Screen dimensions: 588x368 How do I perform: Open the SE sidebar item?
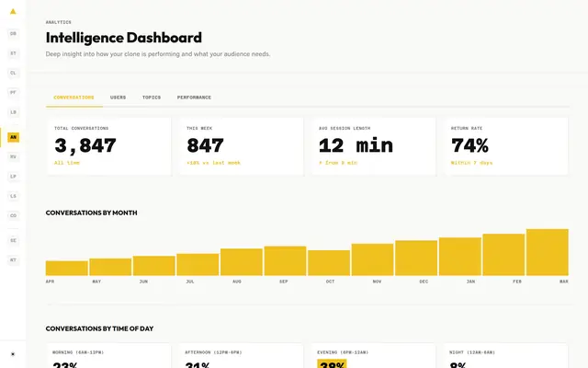[x=13, y=240]
